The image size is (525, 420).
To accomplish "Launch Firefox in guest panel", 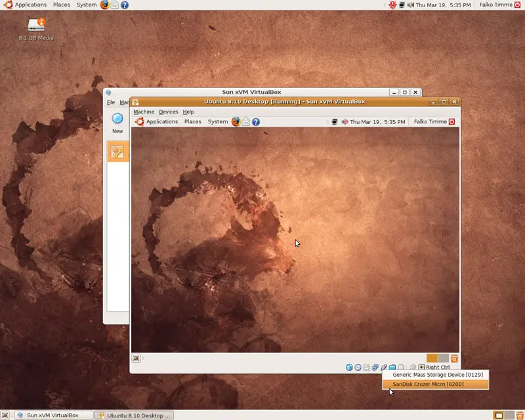I will point(236,121).
